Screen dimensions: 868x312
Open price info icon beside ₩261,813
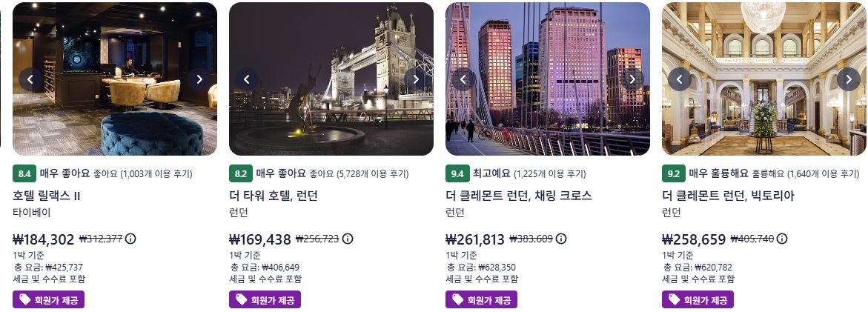pyautogui.click(x=561, y=239)
